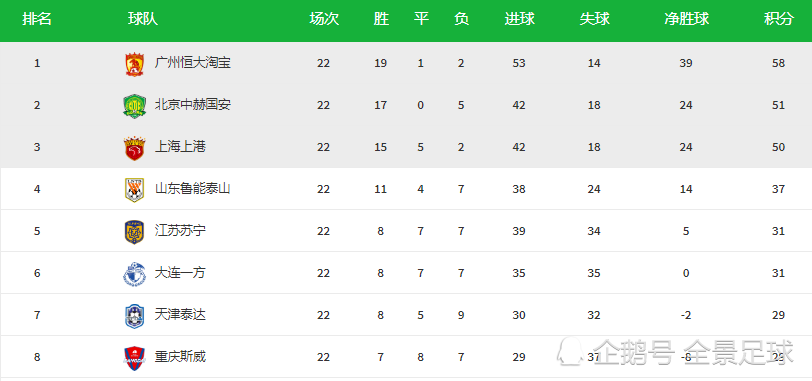Click the 58 points value for Guangzhou
Image resolution: width=812 pixels, height=381 pixels.
click(778, 63)
